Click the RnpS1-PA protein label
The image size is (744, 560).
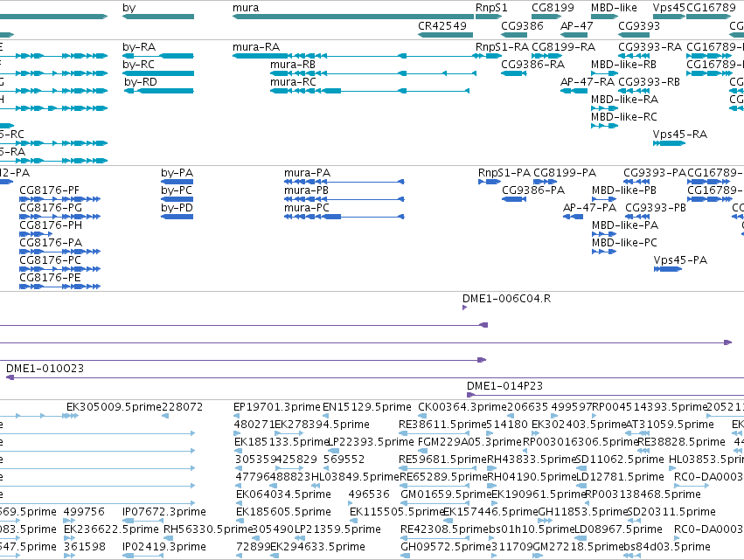(x=504, y=173)
